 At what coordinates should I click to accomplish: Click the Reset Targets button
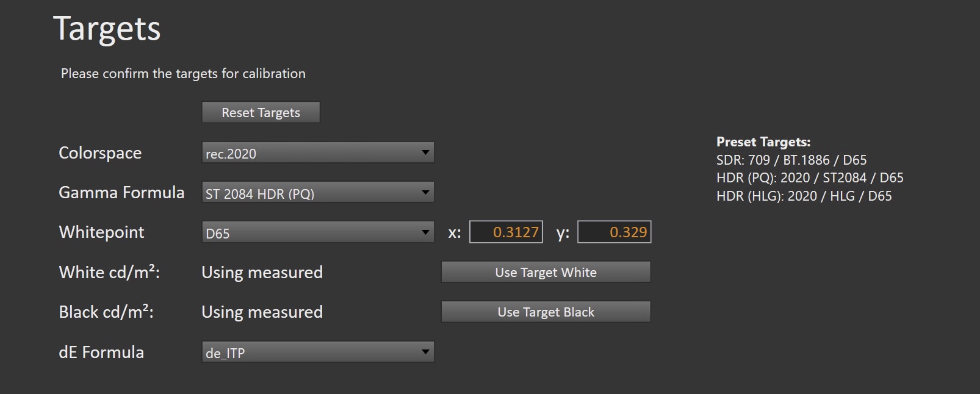click(x=261, y=112)
